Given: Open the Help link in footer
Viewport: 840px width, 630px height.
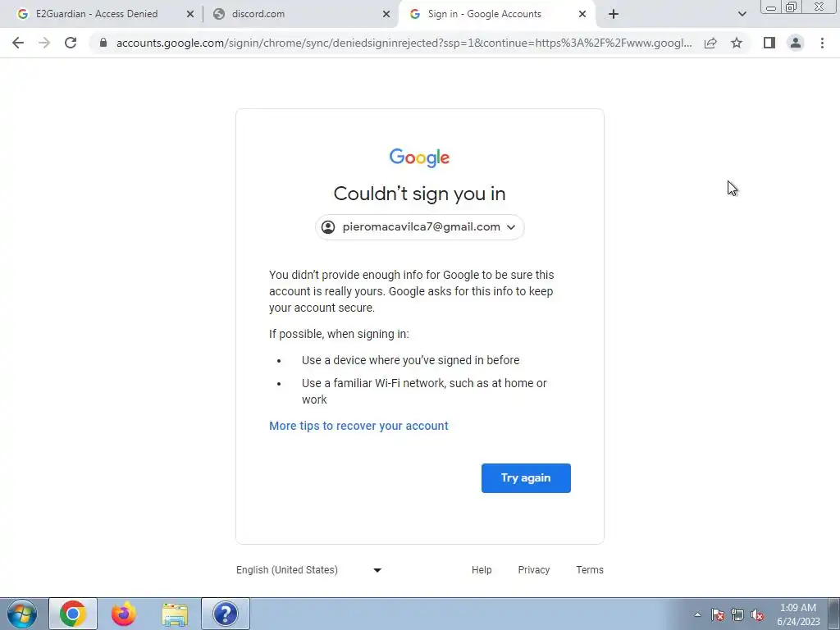Looking at the screenshot, I should click(482, 570).
